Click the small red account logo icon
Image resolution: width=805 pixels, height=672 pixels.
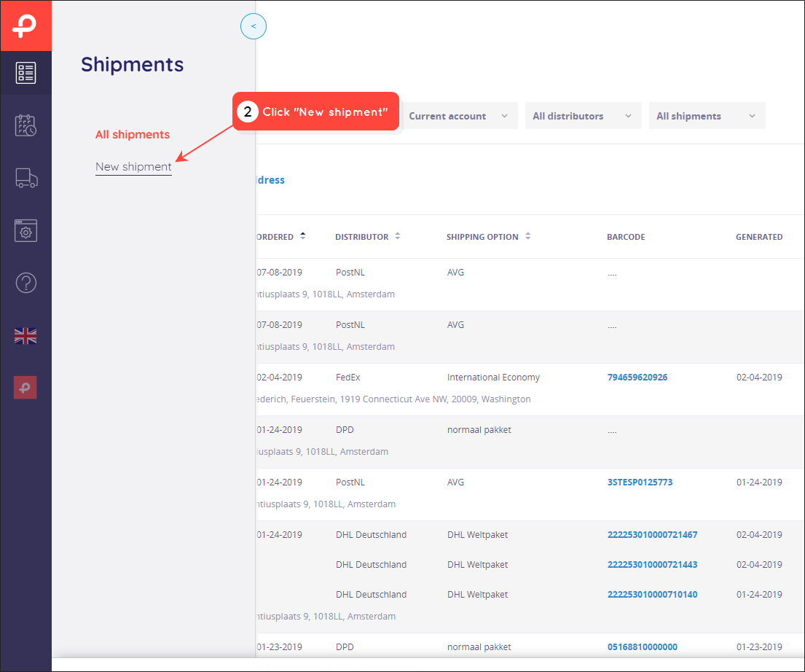(x=25, y=387)
